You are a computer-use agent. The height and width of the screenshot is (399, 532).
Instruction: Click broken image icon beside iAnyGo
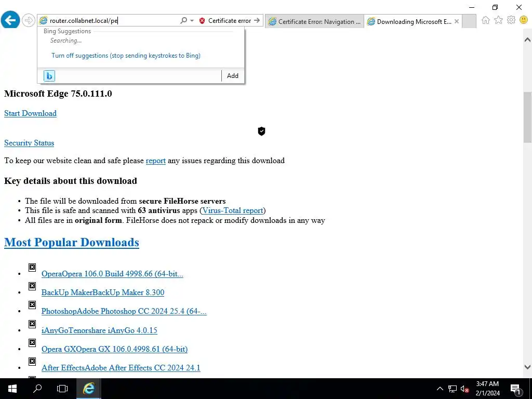tap(32, 324)
